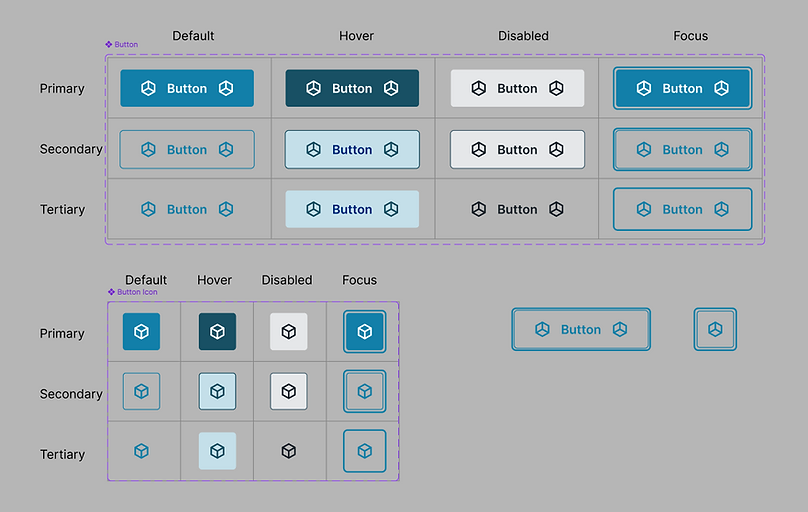
Task: Click the right icon in Tertiary Focus button
Action: 721,209
